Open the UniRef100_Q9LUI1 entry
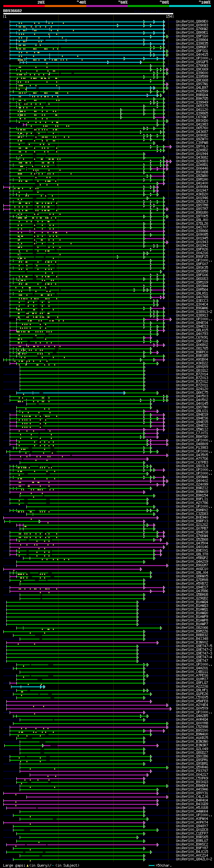 tap(192, 411)
